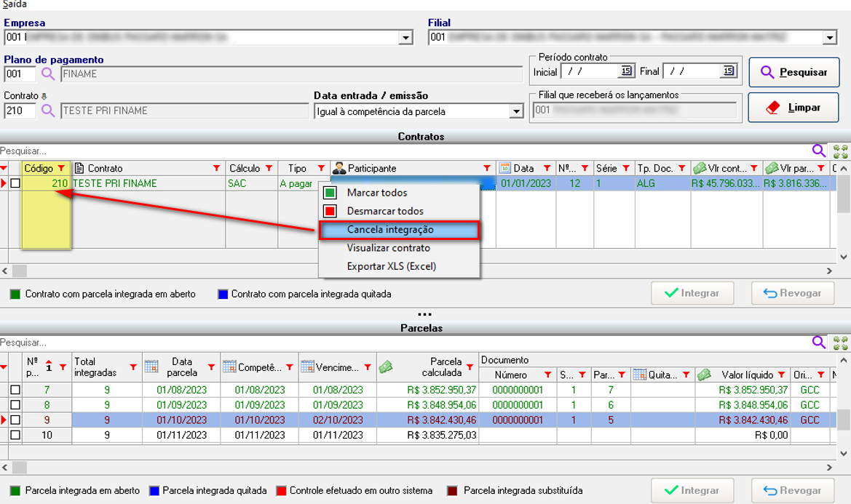The width and height of the screenshot is (851, 504).
Task: Filter the Parcela calculada column
Action: pos(470,367)
